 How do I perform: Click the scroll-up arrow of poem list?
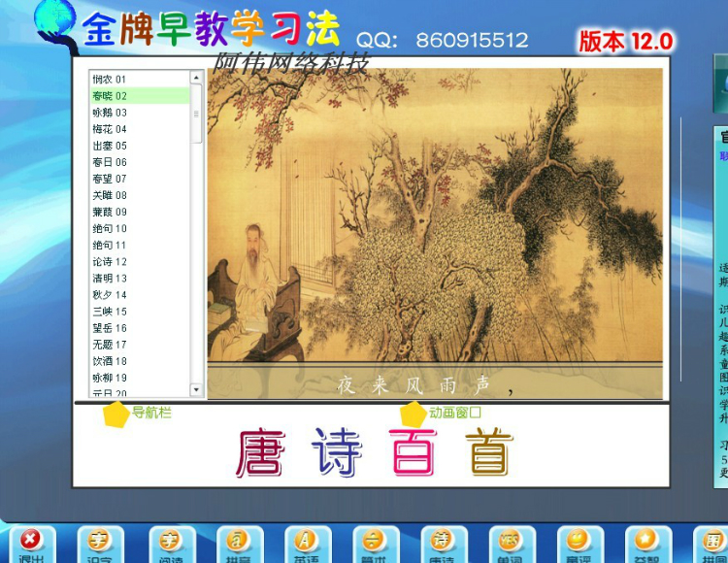[x=196, y=77]
